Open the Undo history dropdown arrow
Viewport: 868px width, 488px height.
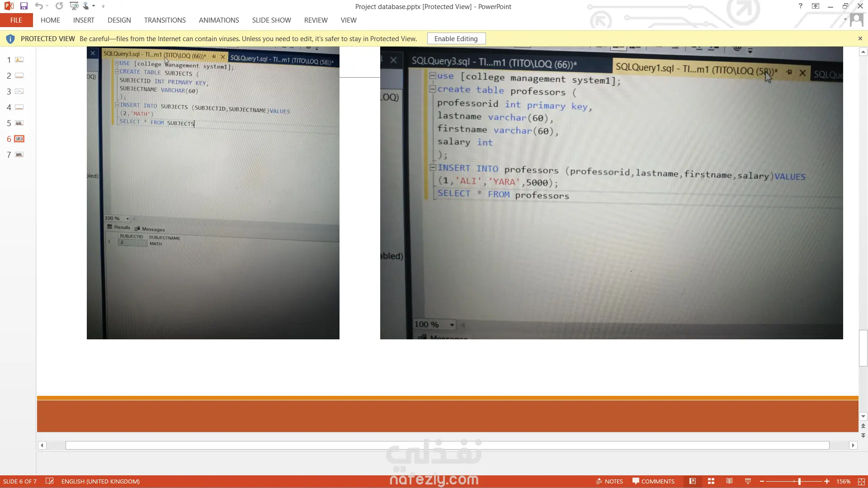click(47, 6)
